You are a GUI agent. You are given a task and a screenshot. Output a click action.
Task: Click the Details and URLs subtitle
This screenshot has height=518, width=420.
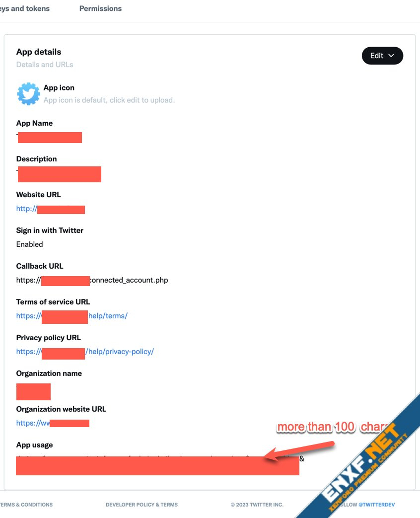click(45, 65)
